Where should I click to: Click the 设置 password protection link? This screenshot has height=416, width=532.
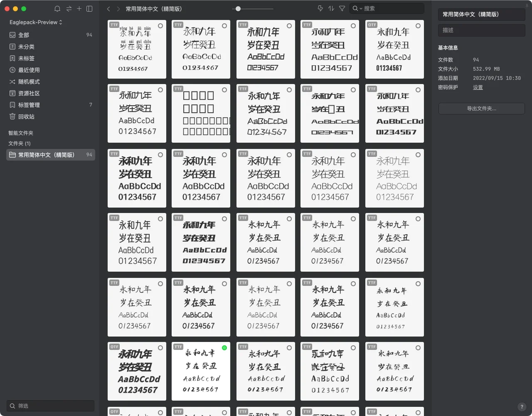[x=478, y=87]
